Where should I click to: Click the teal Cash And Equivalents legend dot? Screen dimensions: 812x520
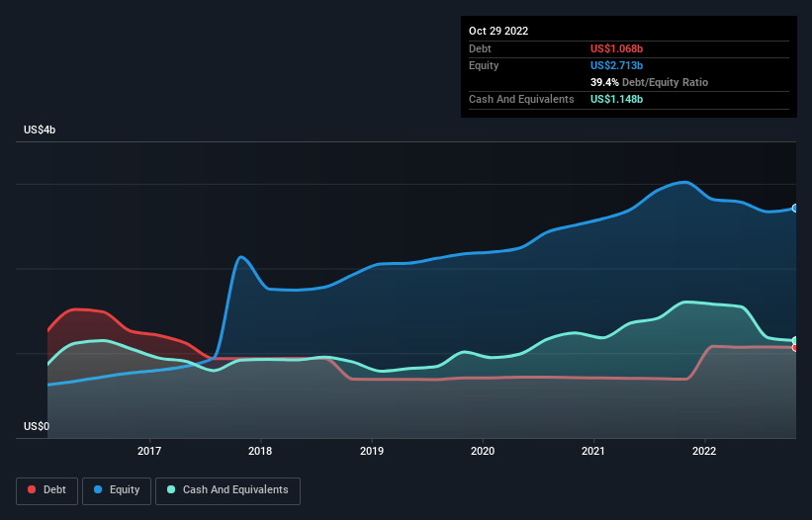[x=171, y=489]
